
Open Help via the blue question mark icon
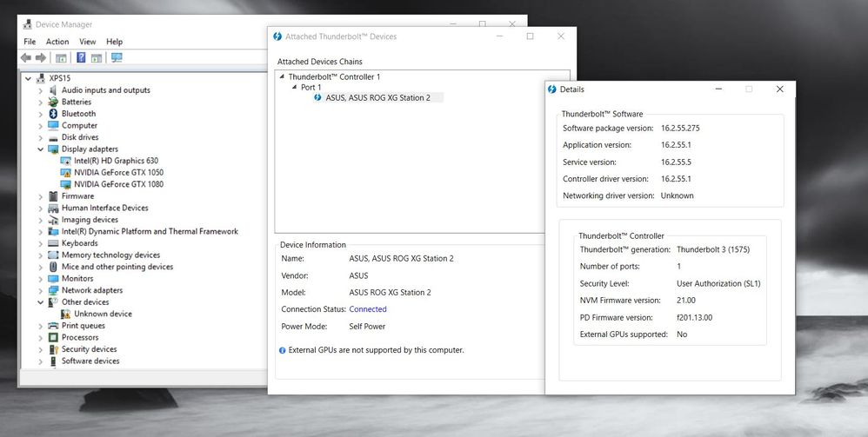point(81,57)
